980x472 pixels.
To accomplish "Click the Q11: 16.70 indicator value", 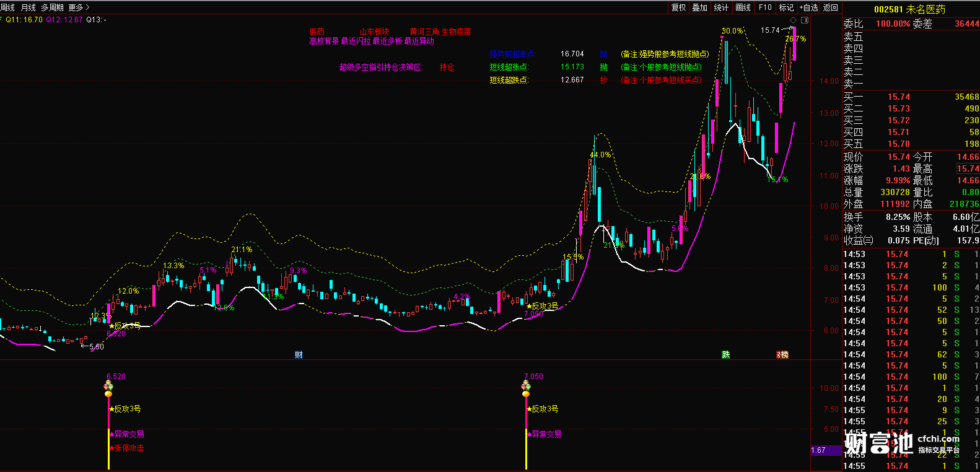I will click(25, 20).
